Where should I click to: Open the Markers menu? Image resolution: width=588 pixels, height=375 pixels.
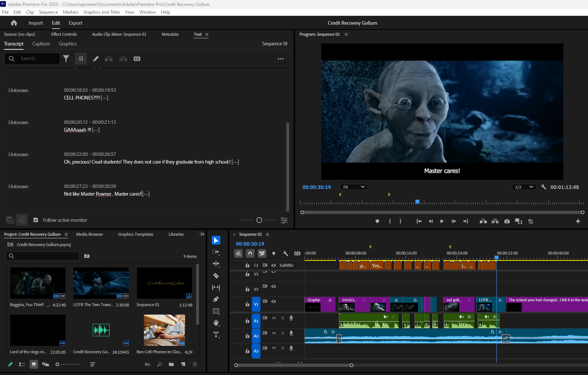pos(70,12)
